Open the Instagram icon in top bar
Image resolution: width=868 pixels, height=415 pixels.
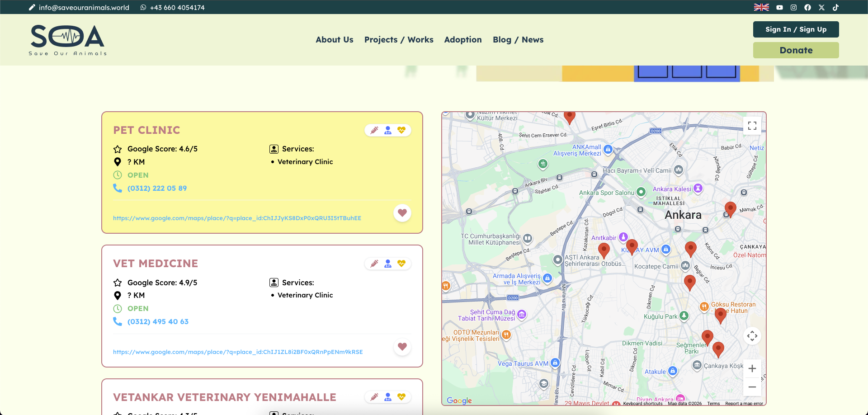click(x=793, y=7)
